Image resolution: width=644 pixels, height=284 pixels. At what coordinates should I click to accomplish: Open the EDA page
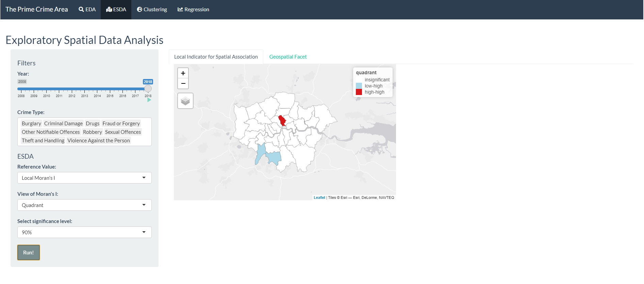87,10
